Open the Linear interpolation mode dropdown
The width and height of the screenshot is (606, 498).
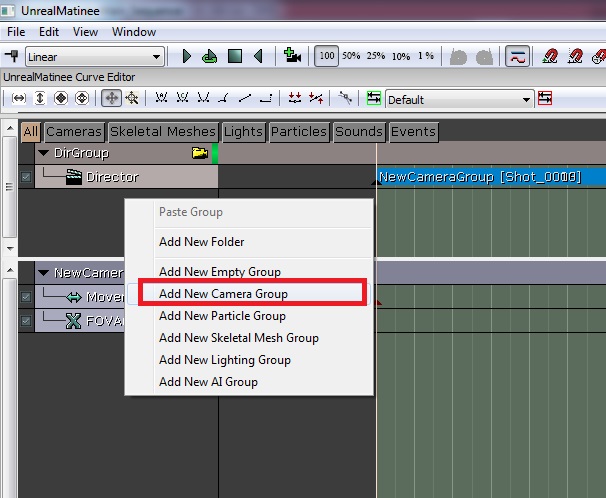tap(95, 57)
